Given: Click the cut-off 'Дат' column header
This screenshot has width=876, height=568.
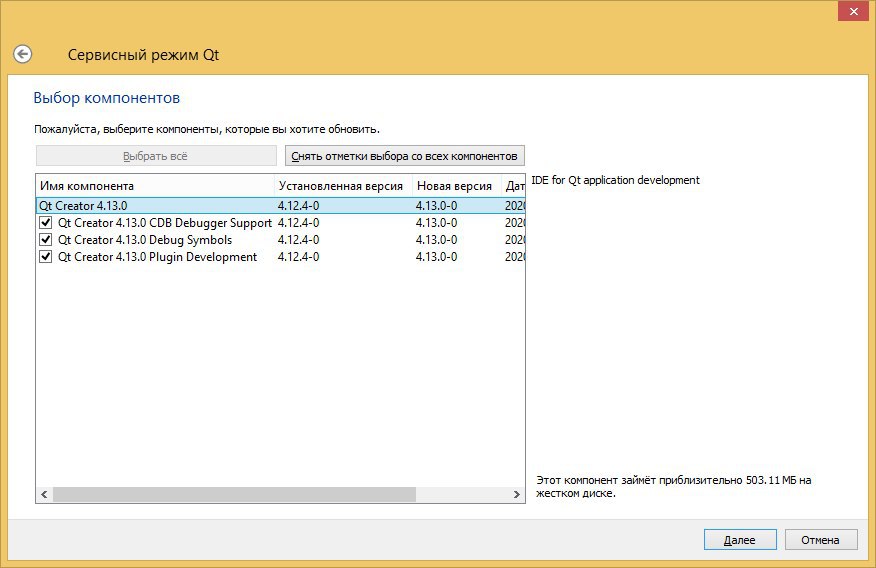Looking at the screenshot, I should point(513,186).
